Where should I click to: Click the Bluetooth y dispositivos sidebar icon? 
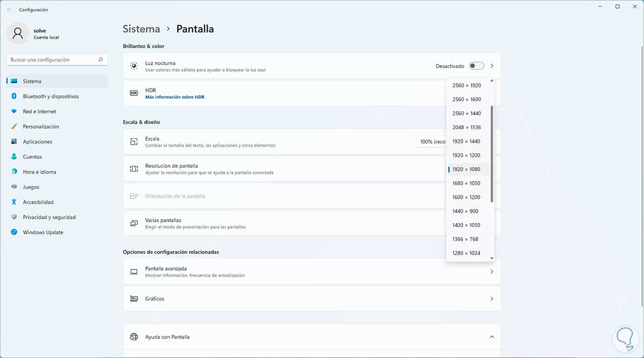[14, 96]
